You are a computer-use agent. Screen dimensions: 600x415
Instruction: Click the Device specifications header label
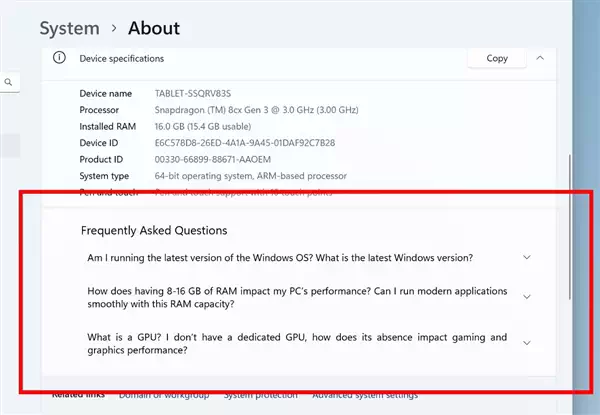coord(122,59)
